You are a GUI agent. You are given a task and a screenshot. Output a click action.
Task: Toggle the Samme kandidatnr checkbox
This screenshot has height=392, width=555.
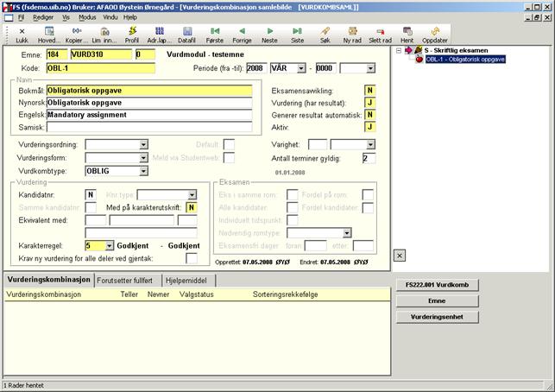point(90,207)
